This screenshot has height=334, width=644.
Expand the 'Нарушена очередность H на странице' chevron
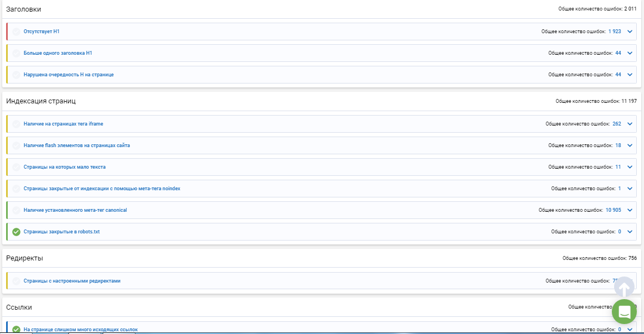click(630, 75)
